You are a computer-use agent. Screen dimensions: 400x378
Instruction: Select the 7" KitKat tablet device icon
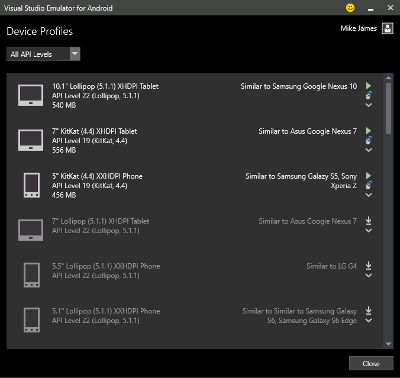(30, 140)
